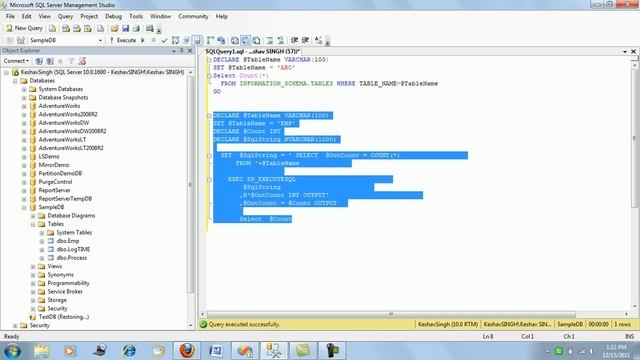Select the dbo.LogTIME table
This screenshot has height=360, width=640.
click(73, 249)
